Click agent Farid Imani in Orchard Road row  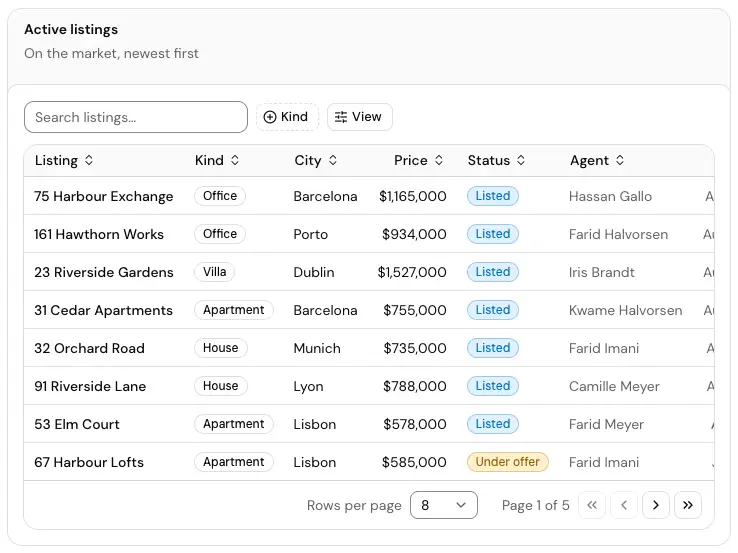point(604,348)
